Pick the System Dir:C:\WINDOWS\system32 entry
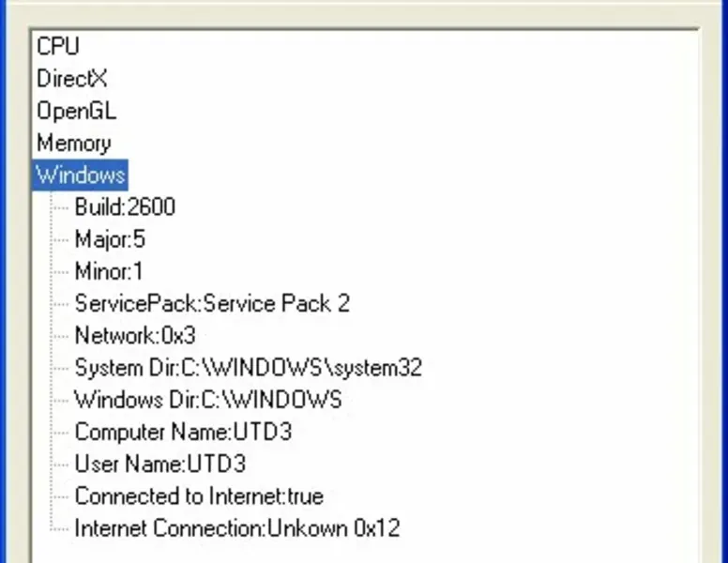Screen dimensions: 728x563 pos(248,368)
